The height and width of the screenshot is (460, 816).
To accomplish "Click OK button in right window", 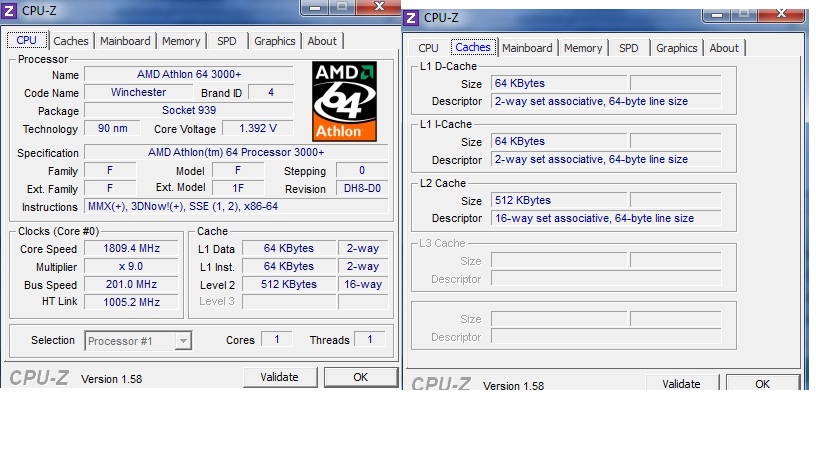I will pyautogui.click(x=762, y=384).
